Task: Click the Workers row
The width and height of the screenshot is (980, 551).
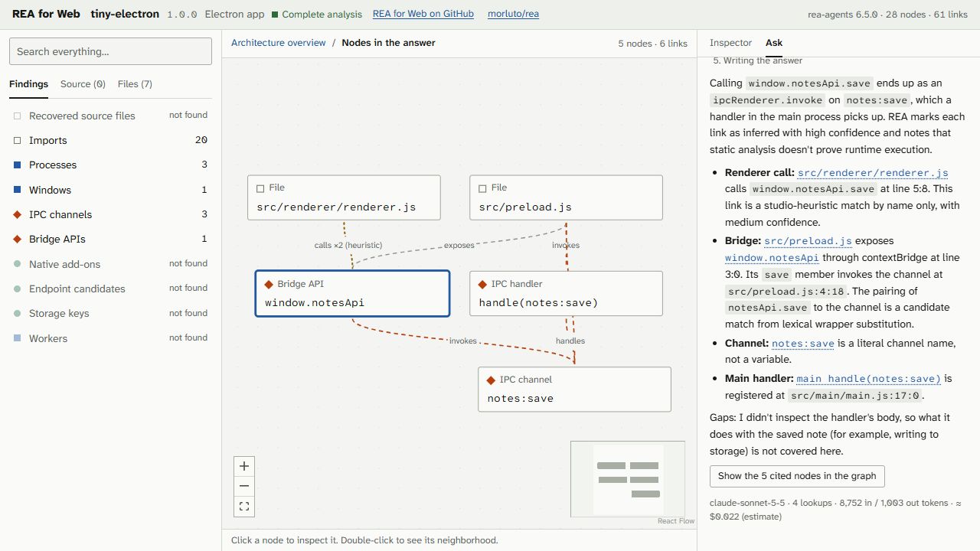Action: (x=110, y=338)
